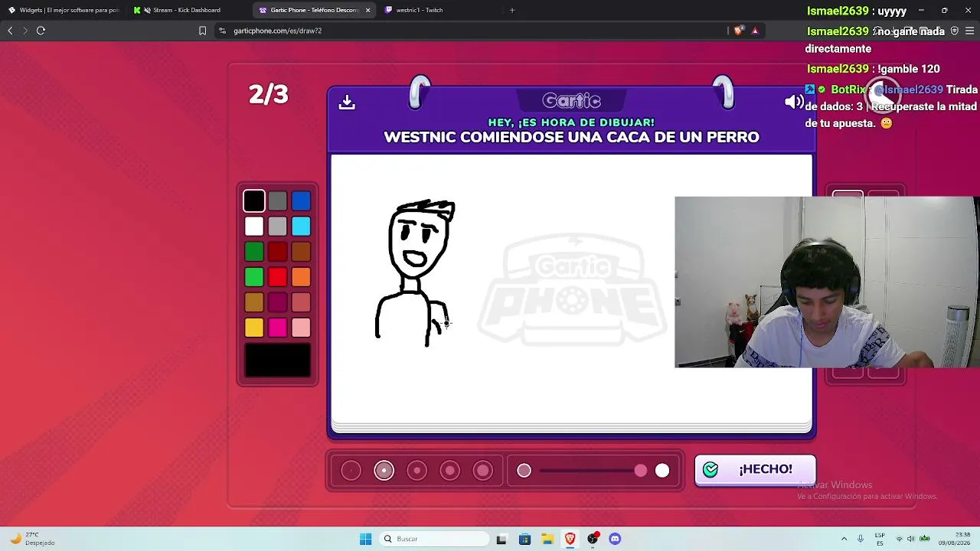Open File Explorer from the taskbar
This screenshot has width=980, height=551.
click(547, 539)
